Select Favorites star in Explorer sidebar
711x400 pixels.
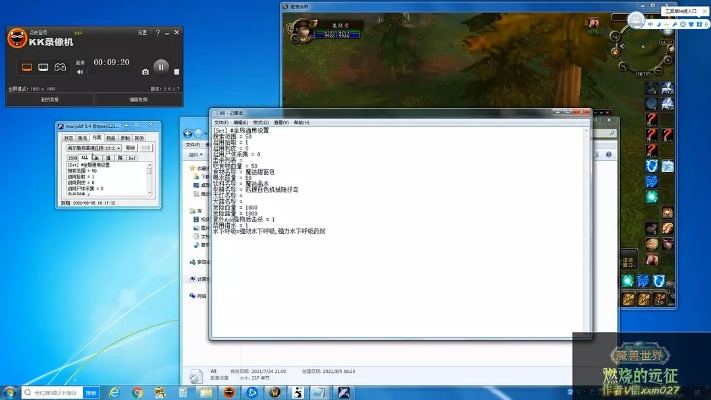192,168
